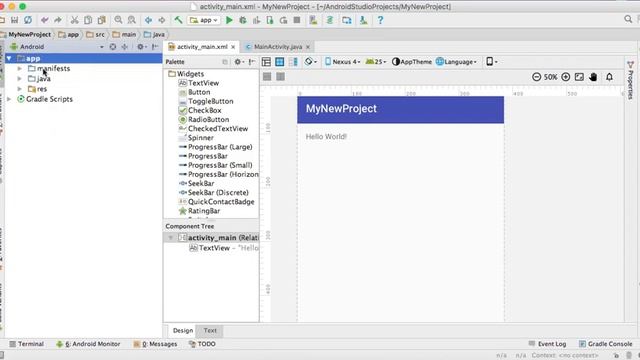Image resolution: width=640 pixels, height=360 pixels.
Task: Click the Stop square icon
Action: (297, 20)
